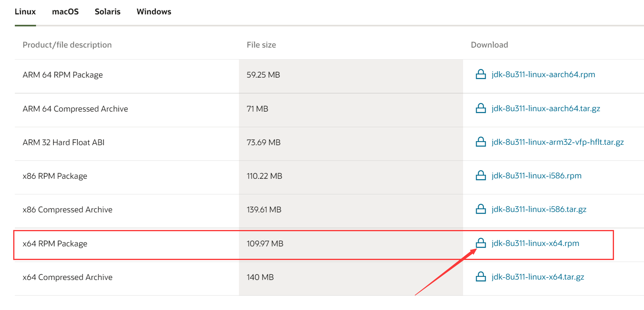The height and width of the screenshot is (310, 644).
Task: Click the lock icon beside jdk-8u311-linux-x64.rpm
Action: 481,243
